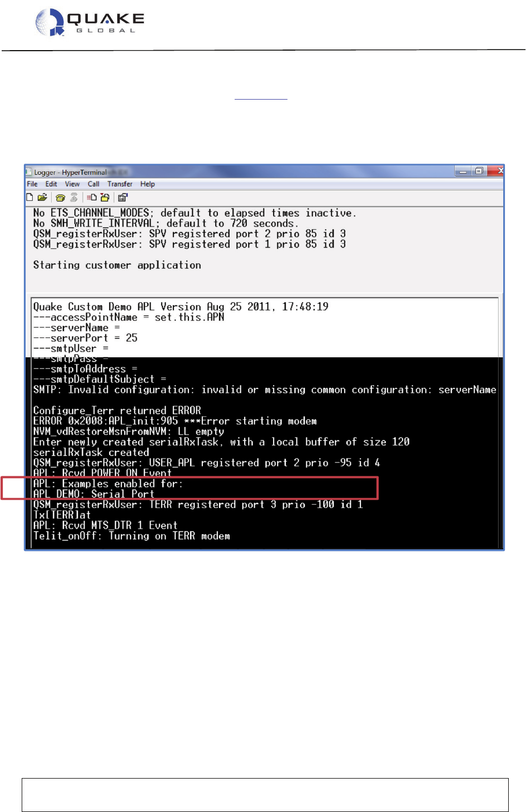Viewport: 526px width, 812px height.
Task: Maximize the Logger HyperTerminal window
Action: [479, 171]
